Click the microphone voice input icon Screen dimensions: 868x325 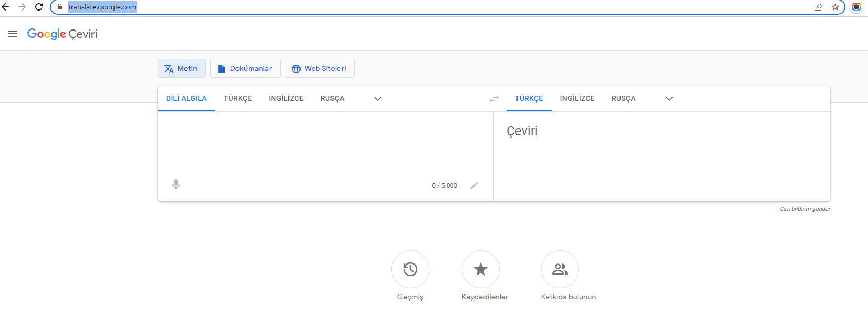pos(176,185)
